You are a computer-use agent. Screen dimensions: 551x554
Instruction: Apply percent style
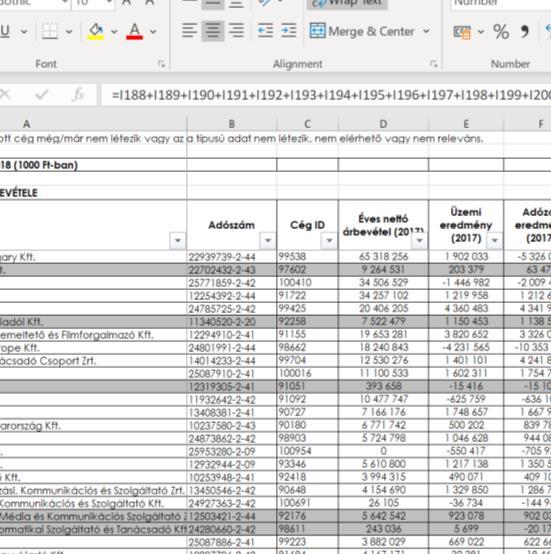(x=501, y=31)
